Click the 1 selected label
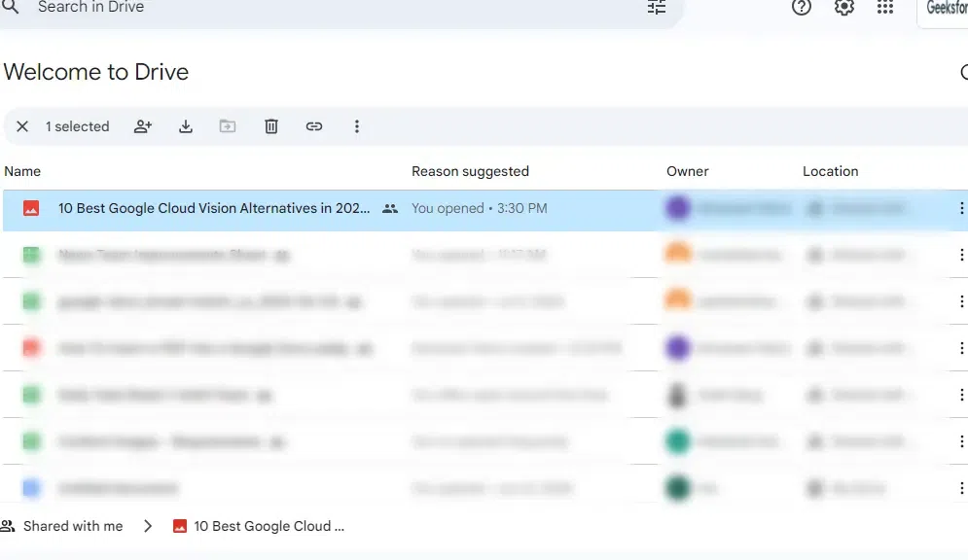968x560 pixels. (x=77, y=126)
